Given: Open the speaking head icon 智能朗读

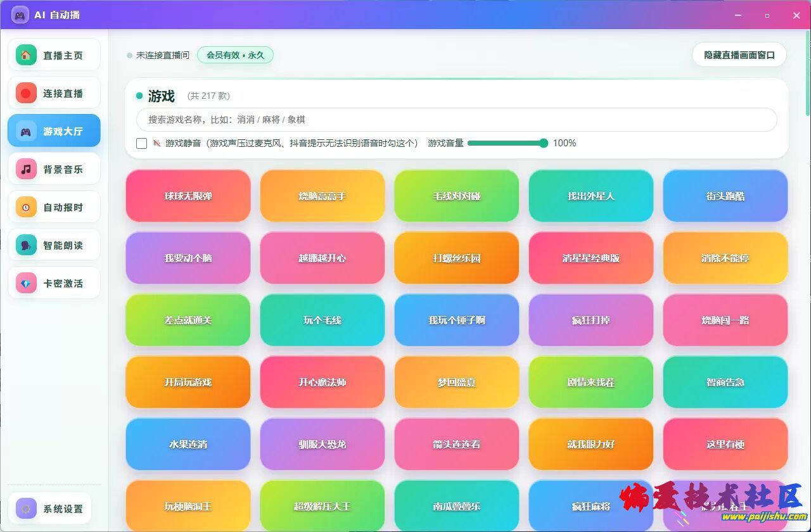Looking at the screenshot, I should pyautogui.click(x=26, y=245).
